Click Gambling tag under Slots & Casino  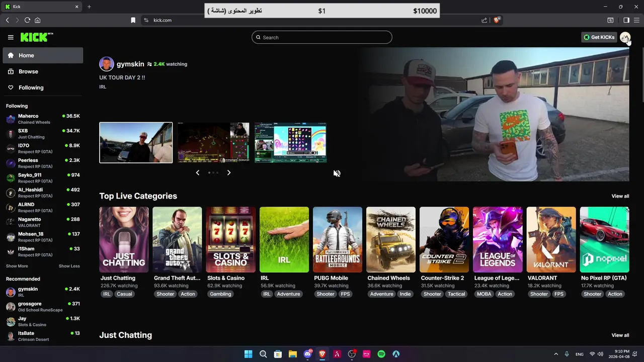point(220,294)
